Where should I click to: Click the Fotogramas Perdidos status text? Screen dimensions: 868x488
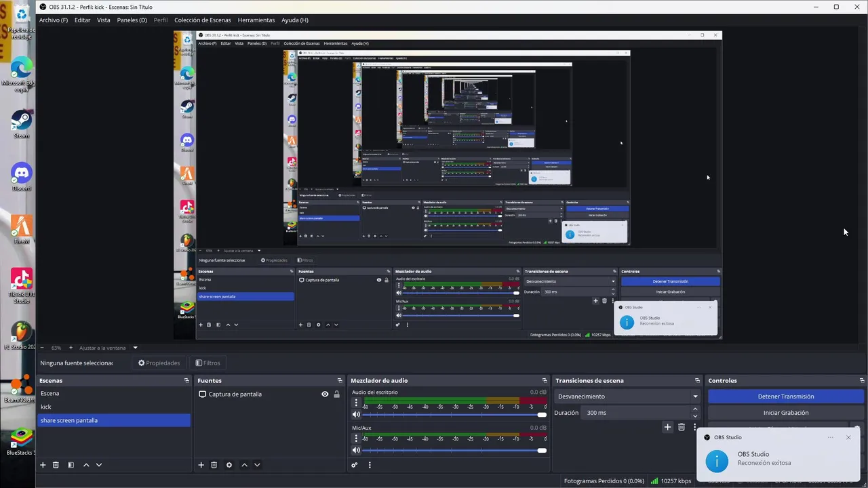[x=604, y=481]
